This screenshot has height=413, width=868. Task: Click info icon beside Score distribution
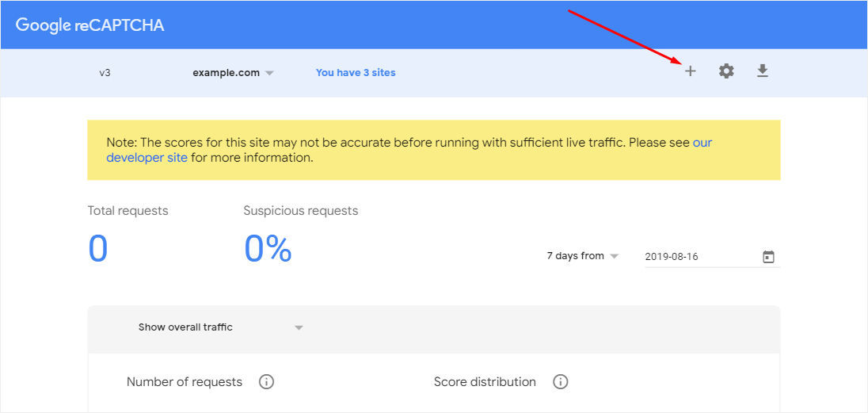[x=560, y=382]
